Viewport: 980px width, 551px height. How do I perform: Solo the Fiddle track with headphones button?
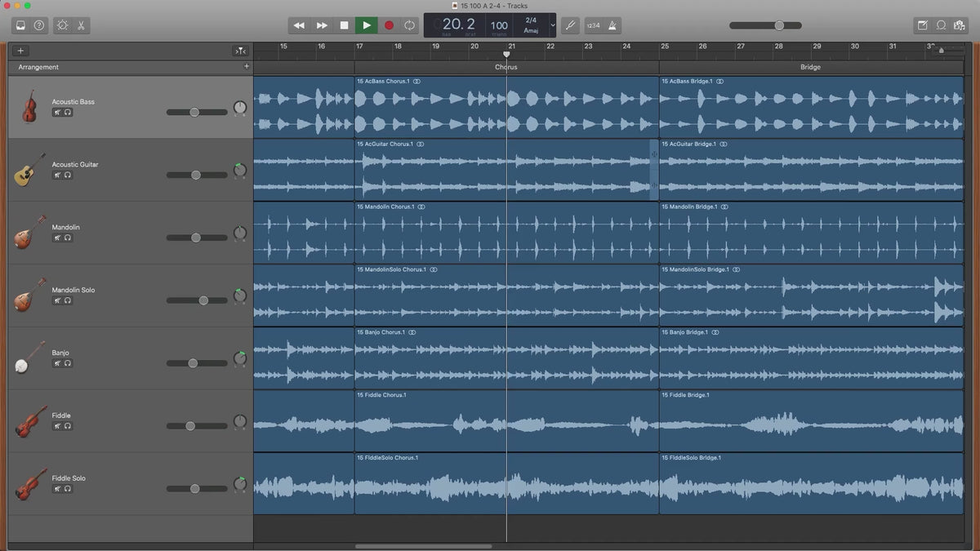(68, 426)
